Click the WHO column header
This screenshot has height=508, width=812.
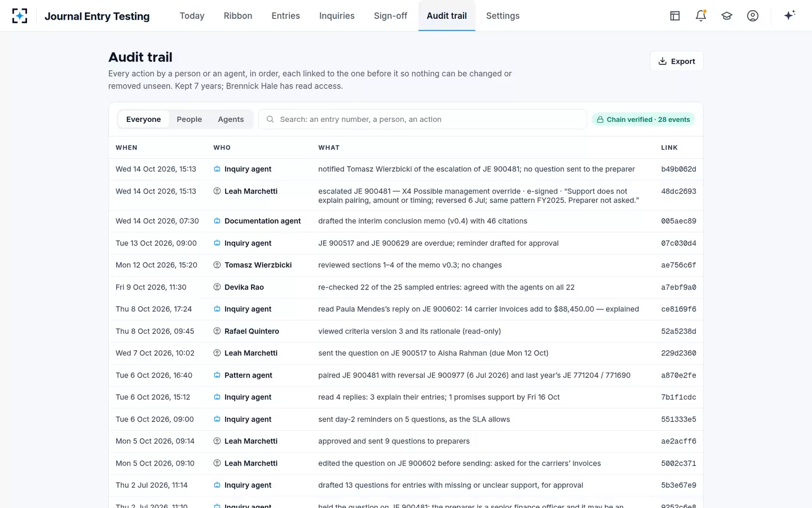[222, 148]
